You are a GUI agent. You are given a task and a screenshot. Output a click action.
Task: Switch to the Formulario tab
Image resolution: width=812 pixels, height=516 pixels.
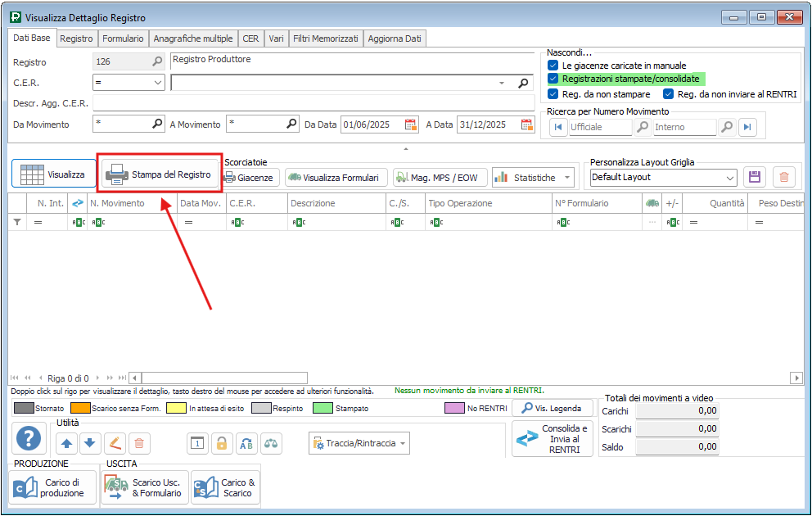tap(123, 38)
